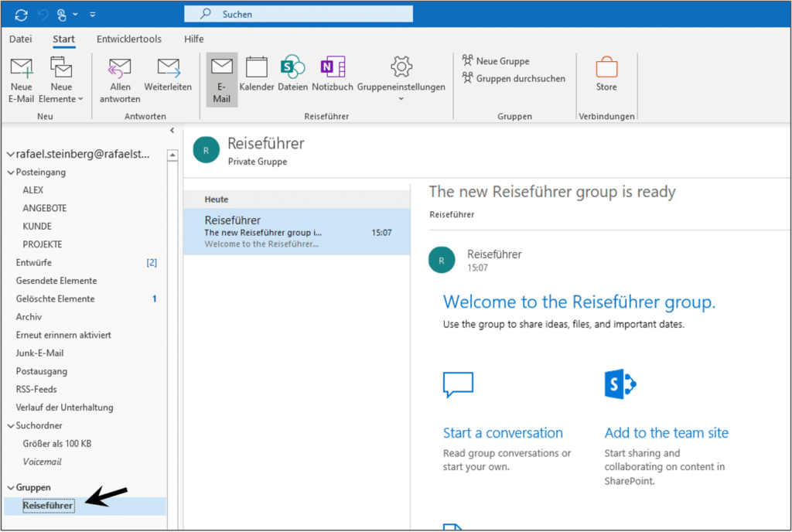Open the Junk-E-Mail folder
The image size is (792, 532).
[x=39, y=353]
